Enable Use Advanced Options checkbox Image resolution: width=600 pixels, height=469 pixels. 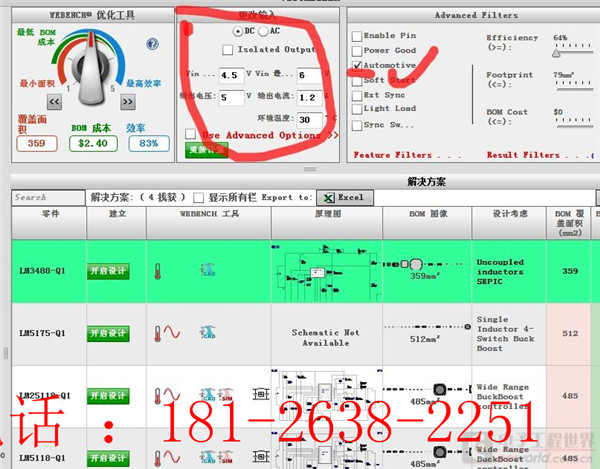[x=190, y=134]
